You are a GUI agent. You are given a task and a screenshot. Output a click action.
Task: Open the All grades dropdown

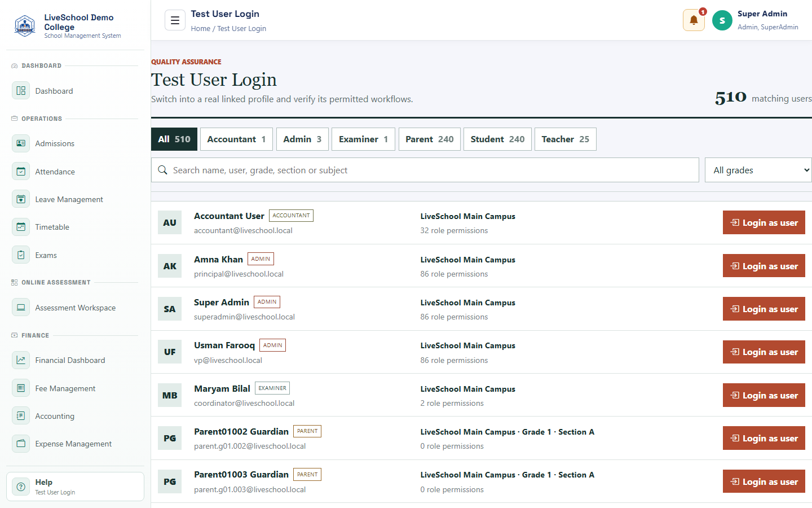coord(758,170)
